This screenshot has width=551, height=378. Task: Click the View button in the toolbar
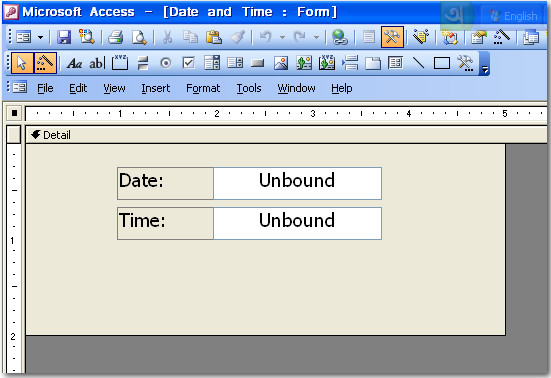(24, 37)
